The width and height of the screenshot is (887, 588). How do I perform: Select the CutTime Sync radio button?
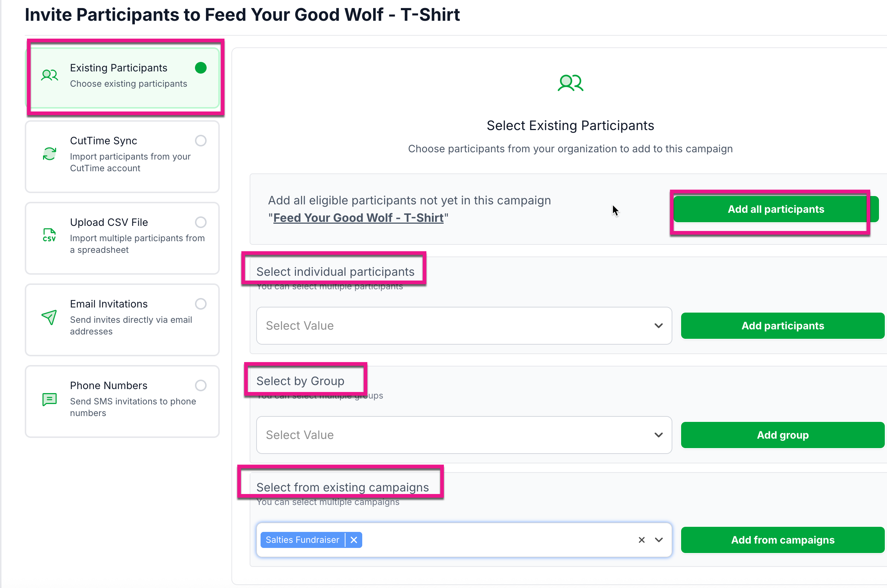(201, 141)
